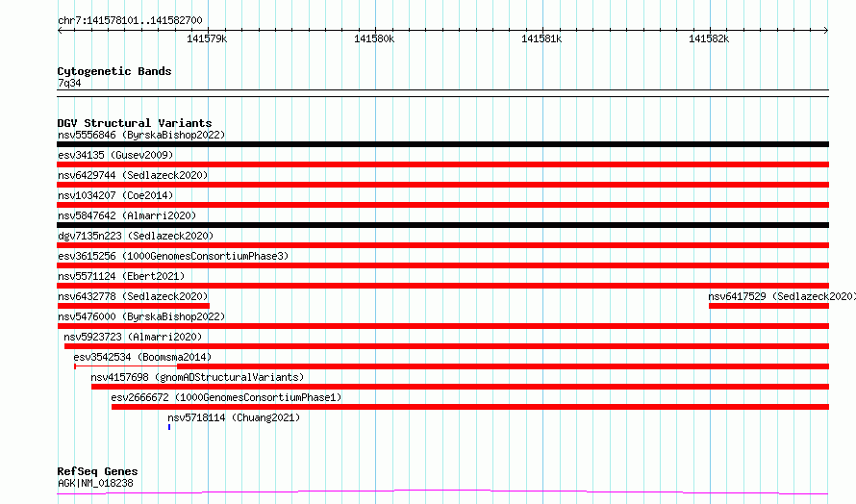Select the esv34135 (Gusev2009) variant label
This screenshot has height=504, width=856.
[115, 155]
